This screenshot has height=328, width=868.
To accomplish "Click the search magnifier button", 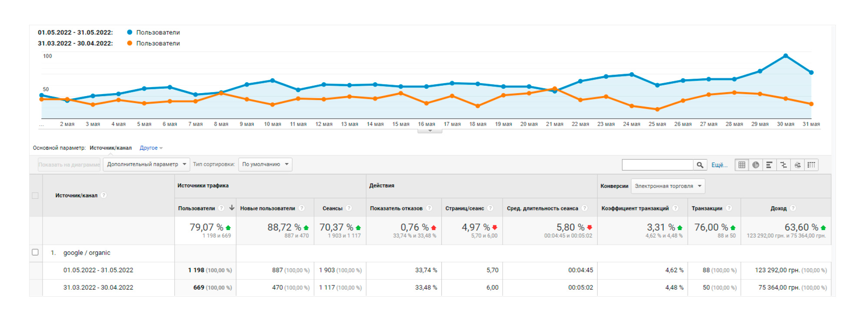I will coord(700,165).
